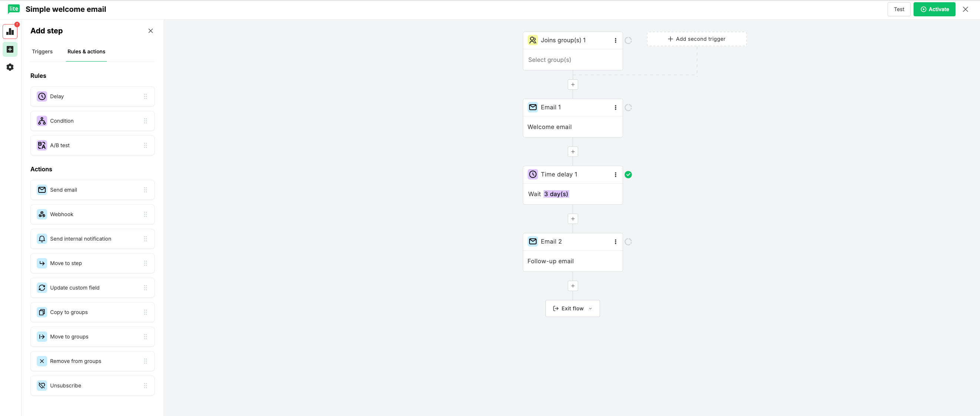980x416 pixels.
Task: Click the Test button
Action: [899, 10]
